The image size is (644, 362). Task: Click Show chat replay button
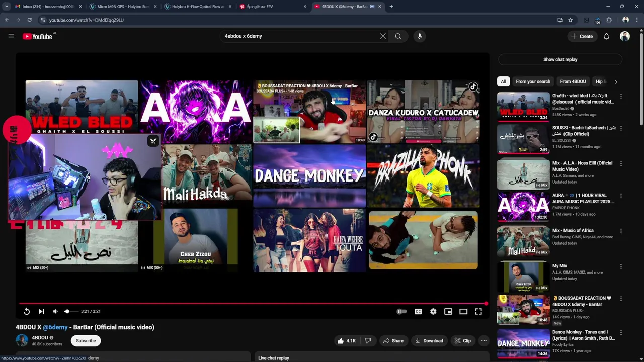[x=560, y=59]
